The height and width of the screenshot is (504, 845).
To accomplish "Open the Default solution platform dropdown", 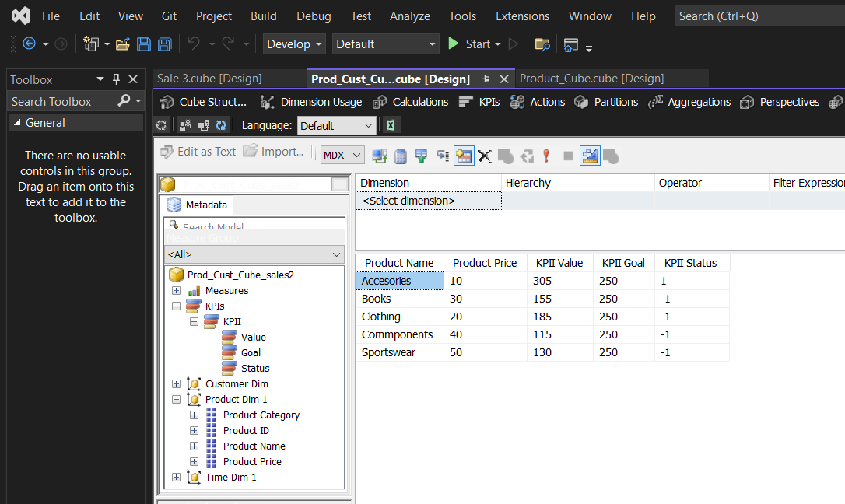I will [385, 44].
